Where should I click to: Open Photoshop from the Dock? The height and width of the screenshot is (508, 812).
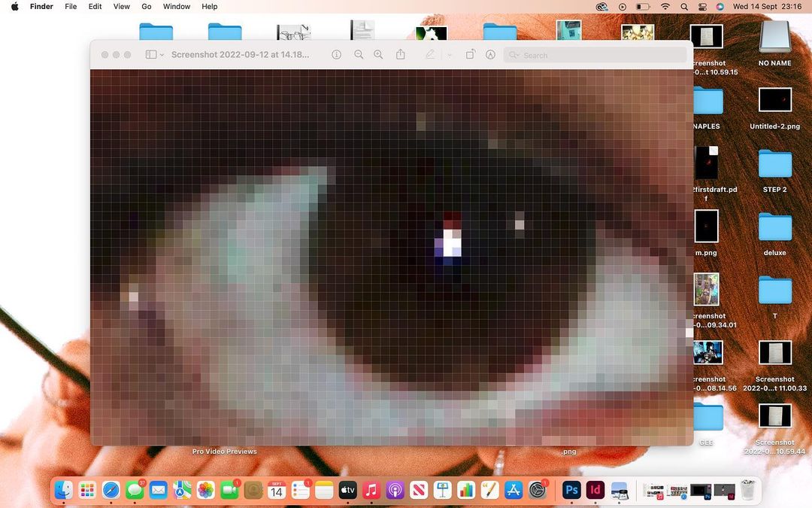pos(571,490)
